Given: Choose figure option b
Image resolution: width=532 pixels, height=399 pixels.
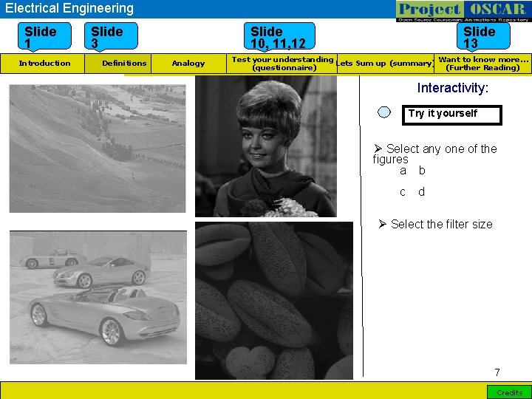Looking at the screenshot, I should (x=422, y=170).
